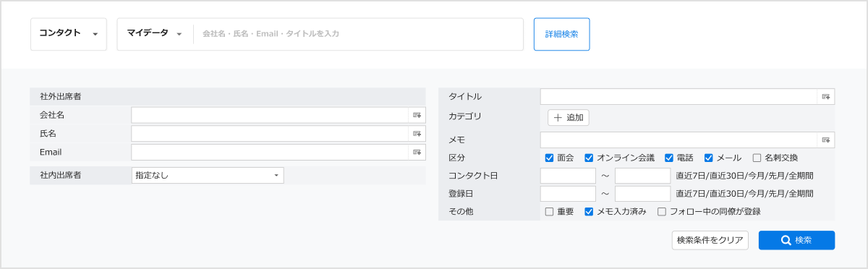This screenshot has height=269, width=868.
Task: Select 直近7日 for コンタクト日
Action: (x=691, y=176)
